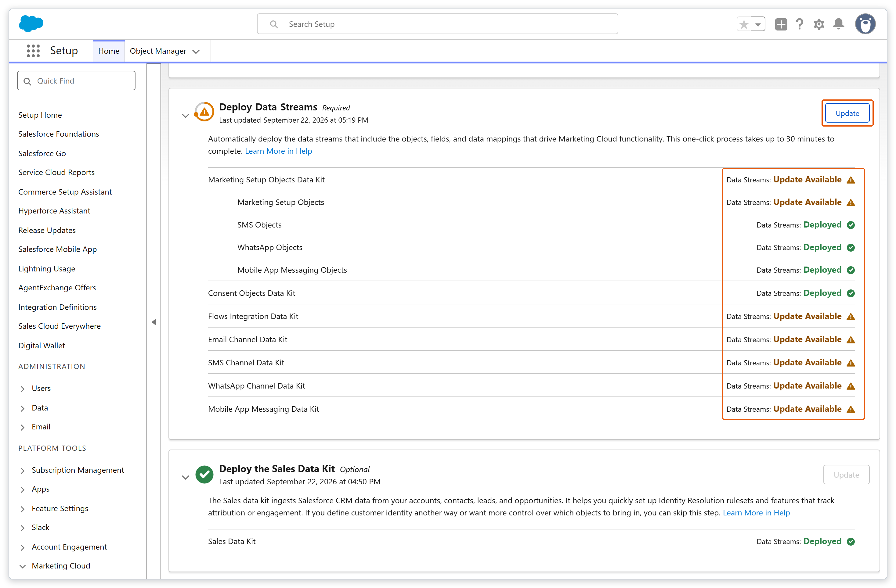Click the green check icon for Deploy the Sales Data Kit
Image resolution: width=896 pixels, height=588 pixels.
(204, 474)
